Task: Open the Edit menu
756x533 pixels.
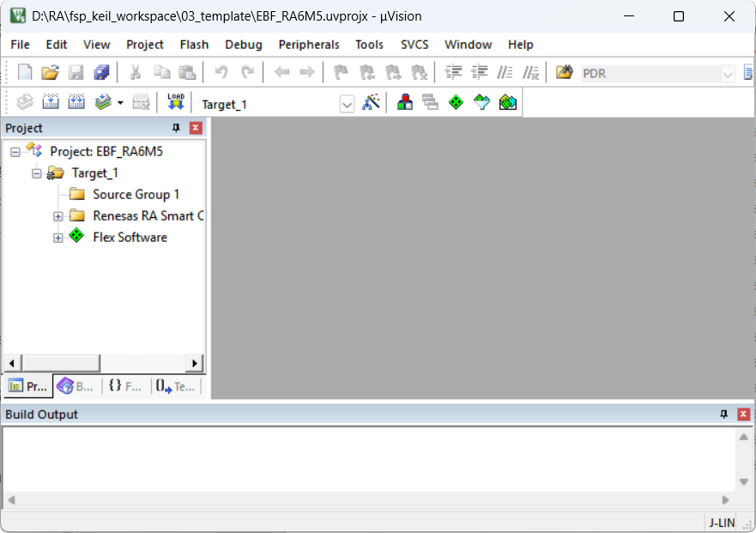Action: point(57,45)
